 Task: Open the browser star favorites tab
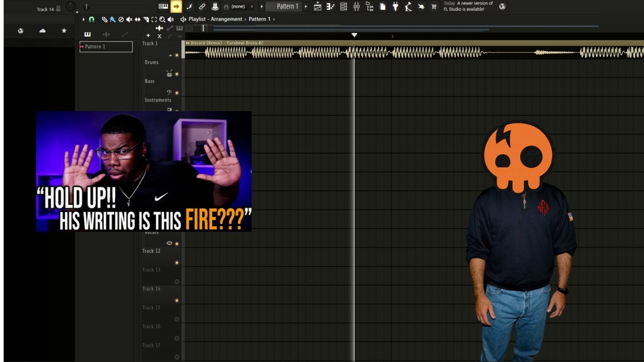click(64, 31)
